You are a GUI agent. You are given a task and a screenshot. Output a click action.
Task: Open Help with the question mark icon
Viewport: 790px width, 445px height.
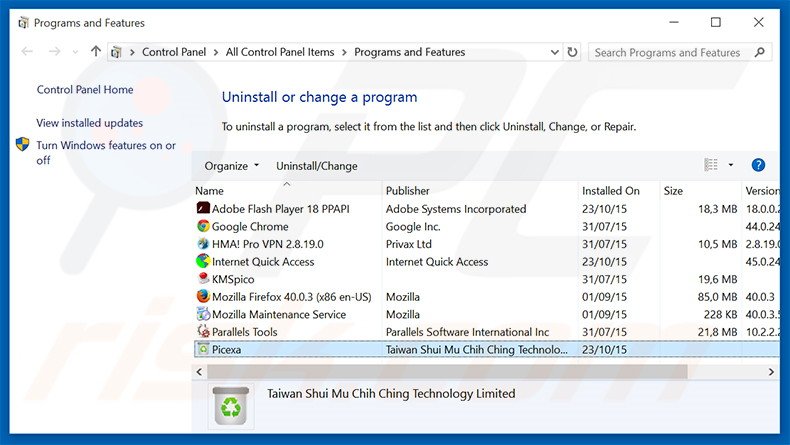pyautogui.click(x=758, y=165)
